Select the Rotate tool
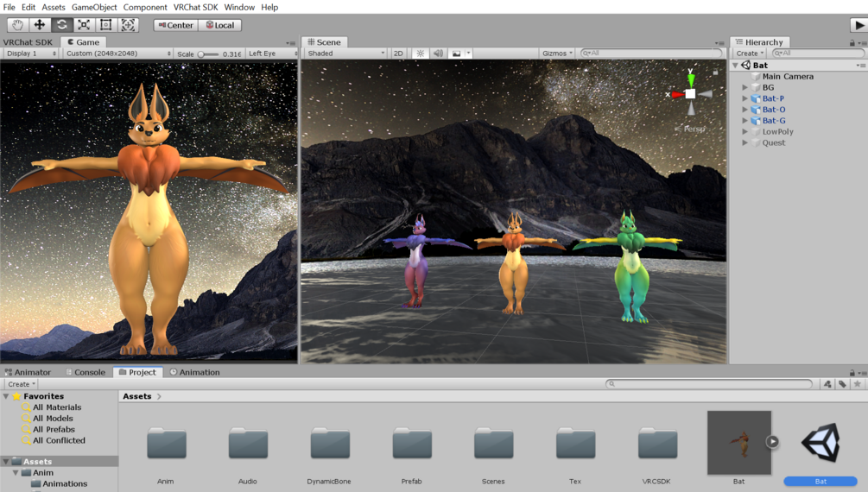The height and width of the screenshot is (492, 868). pyautogui.click(x=61, y=25)
